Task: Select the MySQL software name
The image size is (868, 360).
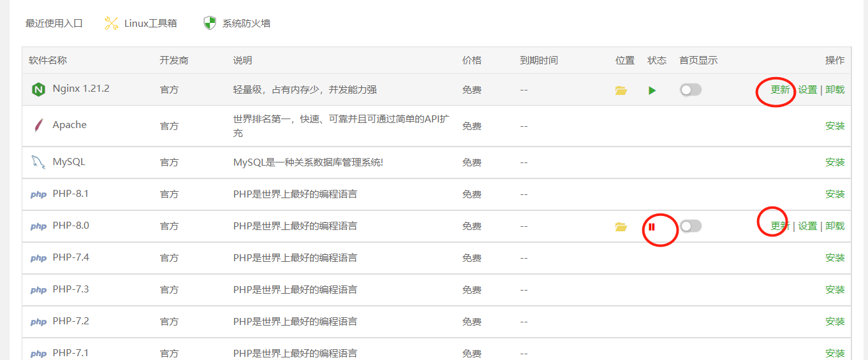Action: pos(69,162)
